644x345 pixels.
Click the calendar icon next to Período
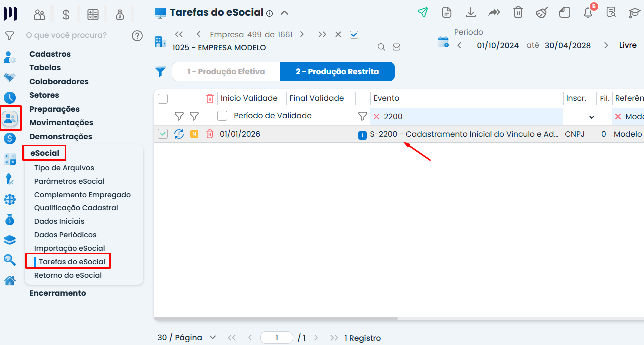(x=443, y=42)
